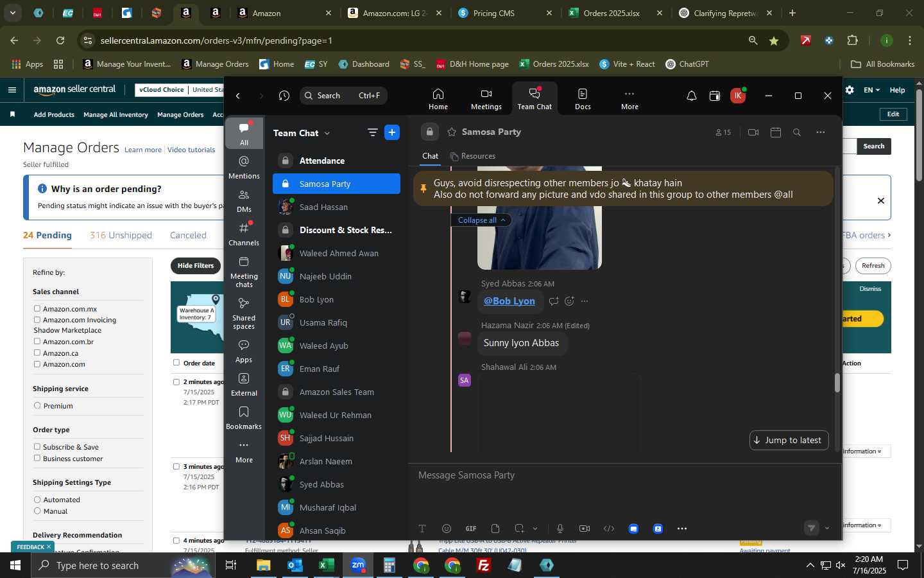Check Amazon.com.br sales channel
The width and height of the screenshot is (924, 578).
tap(37, 342)
